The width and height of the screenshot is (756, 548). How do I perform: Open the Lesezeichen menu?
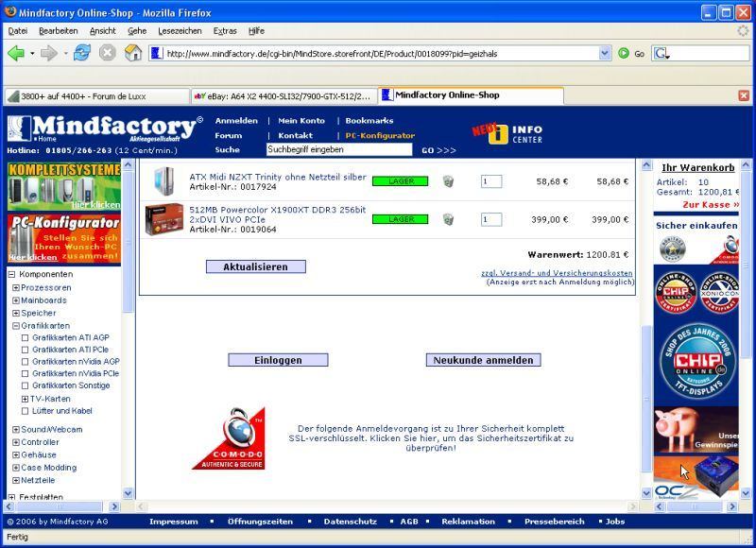[x=180, y=31]
